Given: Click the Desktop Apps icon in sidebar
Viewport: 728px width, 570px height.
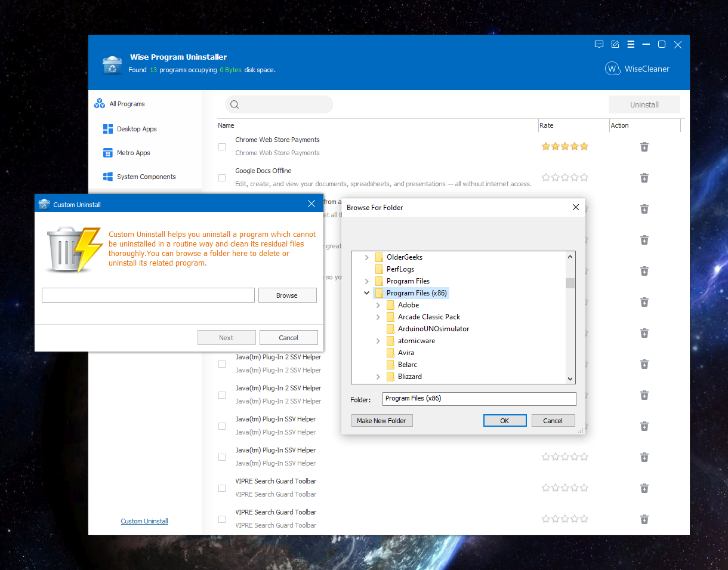Looking at the screenshot, I should 108,129.
